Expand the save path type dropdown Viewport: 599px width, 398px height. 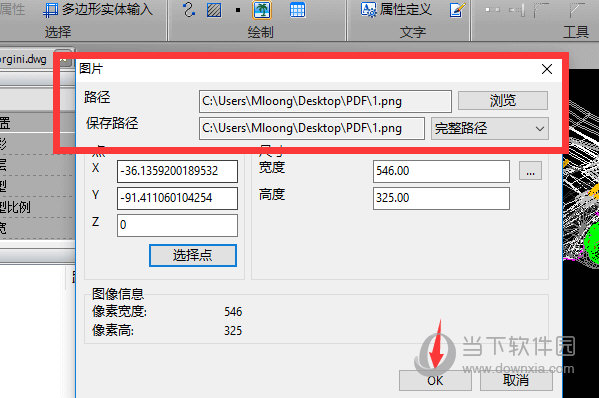(x=490, y=128)
